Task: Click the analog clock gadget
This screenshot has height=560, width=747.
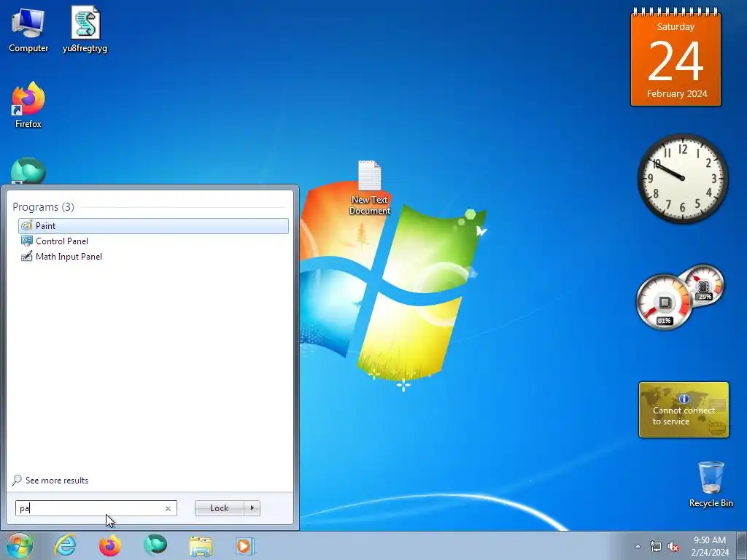Action: point(682,178)
